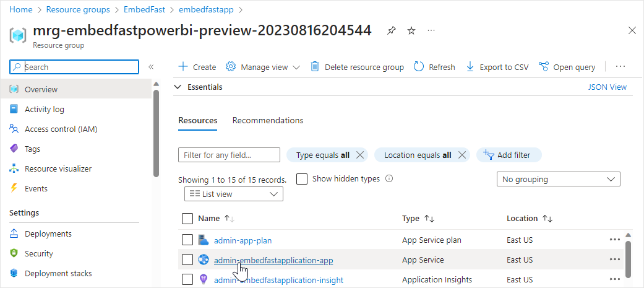Enable Show hidden types checkbox
The width and height of the screenshot is (644, 288).
click(302, 179)
